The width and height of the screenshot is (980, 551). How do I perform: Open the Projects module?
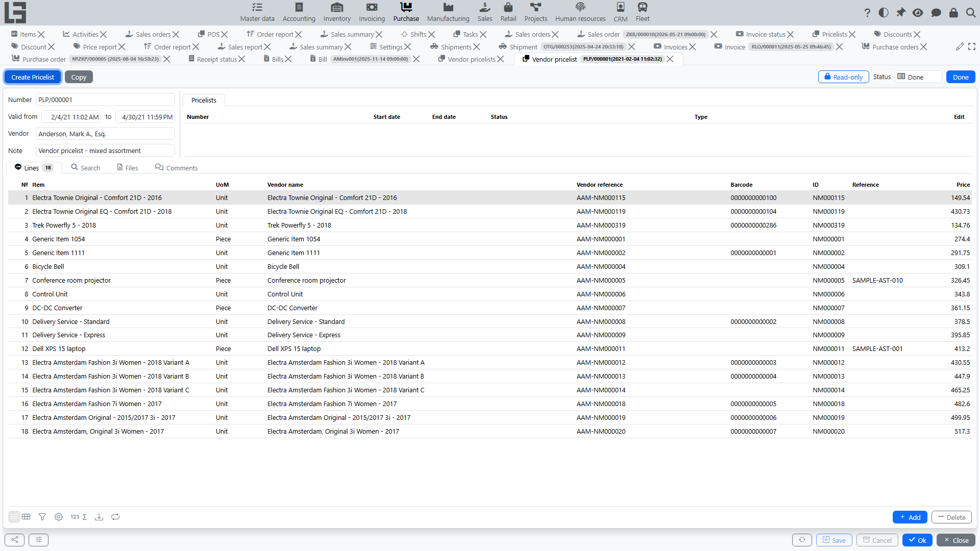tap(536, 12)
